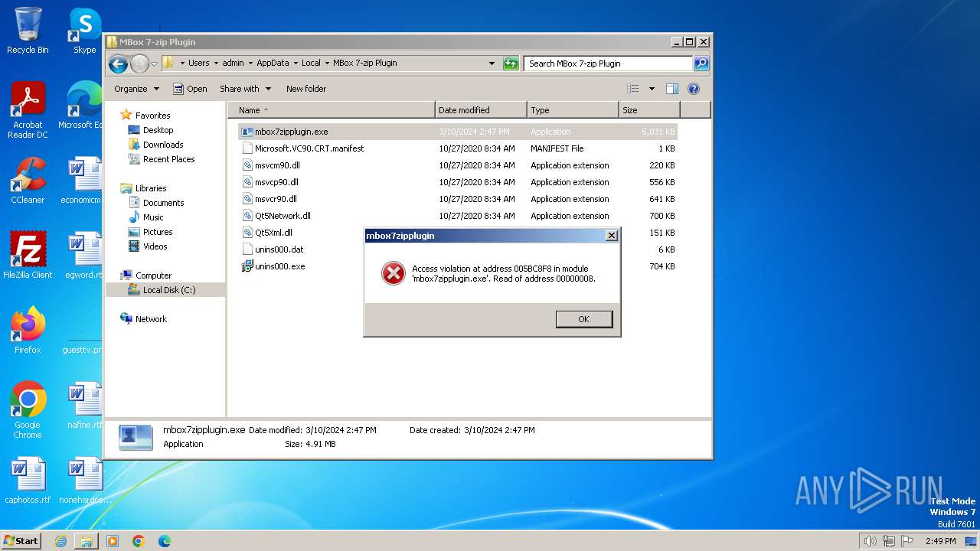Toggle the preview pane icon
This screenshot has width=980, height=551.
click(x=671, y=89)
